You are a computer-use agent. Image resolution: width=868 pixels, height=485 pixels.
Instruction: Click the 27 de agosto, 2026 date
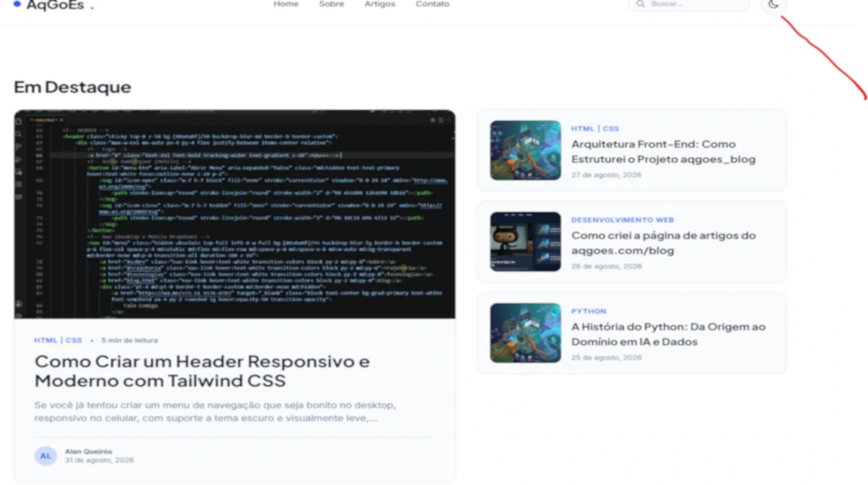(606, 175)
